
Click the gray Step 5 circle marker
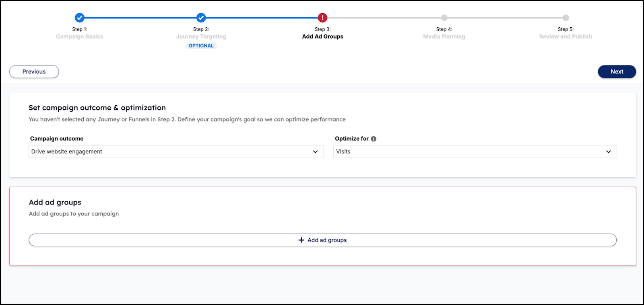tap(566, 18)
